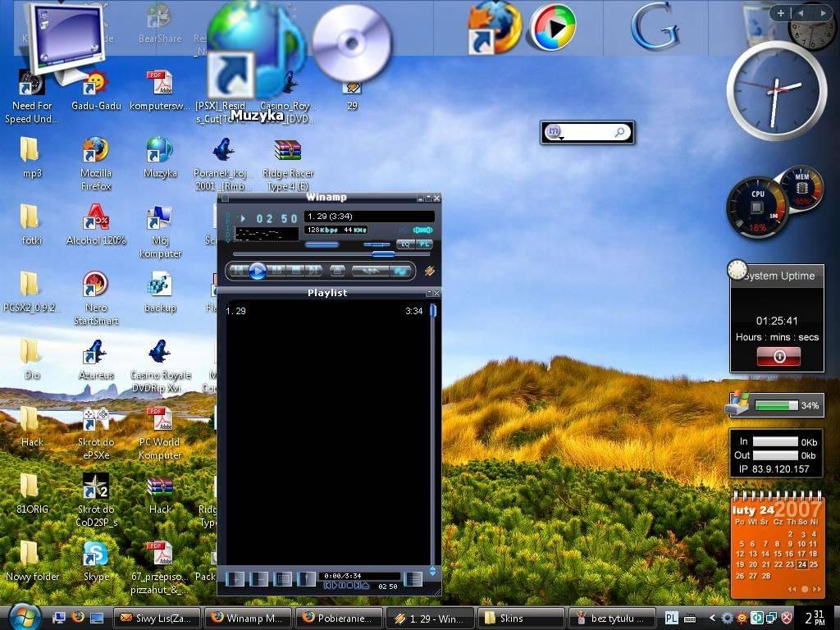840x630 pixels.
Task: Switch to 'Winamp M...' Firefox taskbar button
Action: [x=248, y=619]
